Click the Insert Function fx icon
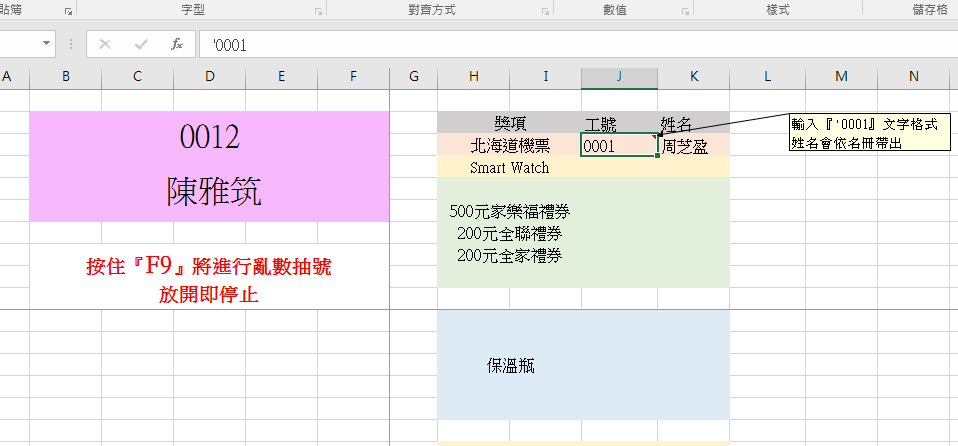 tap(177, 45)
